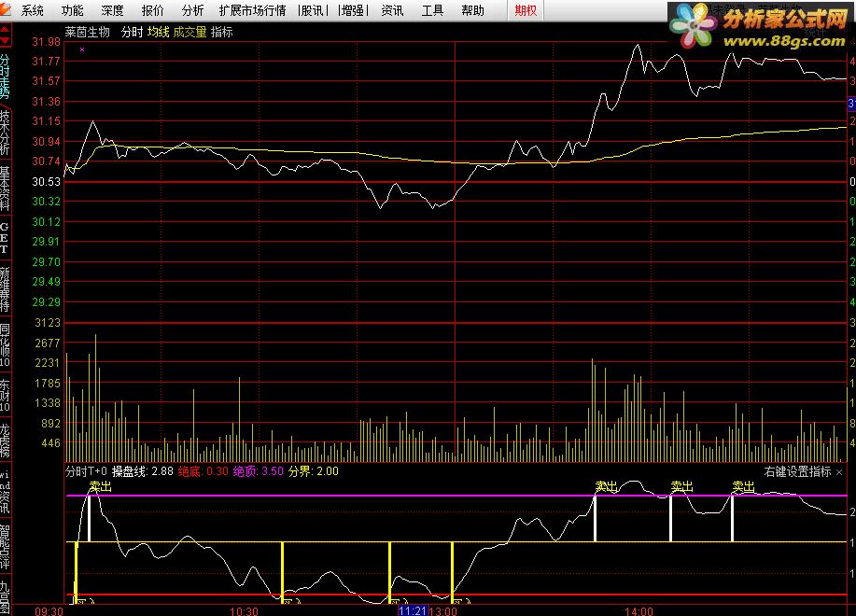Image resolution: width=856 pixels, height=616 pixels.
Task: Click the white 30.53 previous close price
Action: (x=47, y=182)
